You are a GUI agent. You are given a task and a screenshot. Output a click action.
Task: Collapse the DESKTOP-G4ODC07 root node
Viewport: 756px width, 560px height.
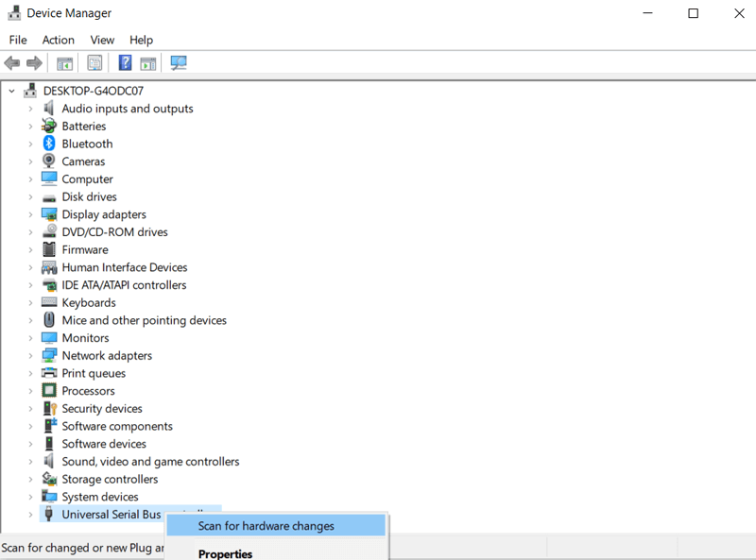(12, 91)
